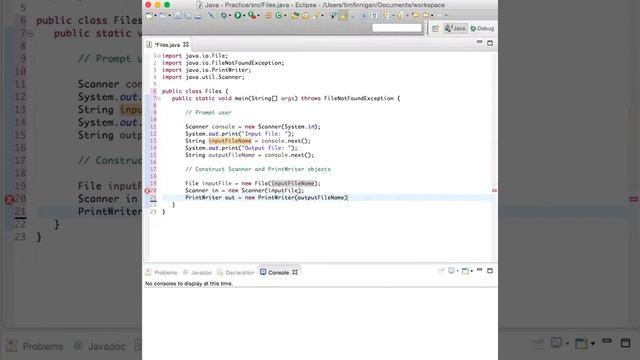Select the Files.java editor tab
The height and width of the screenshot is (360, 640).
point(167,45)
